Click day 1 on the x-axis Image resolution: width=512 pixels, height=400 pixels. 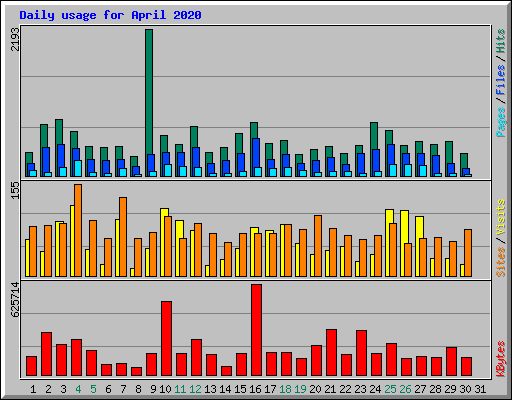point(33,389)
